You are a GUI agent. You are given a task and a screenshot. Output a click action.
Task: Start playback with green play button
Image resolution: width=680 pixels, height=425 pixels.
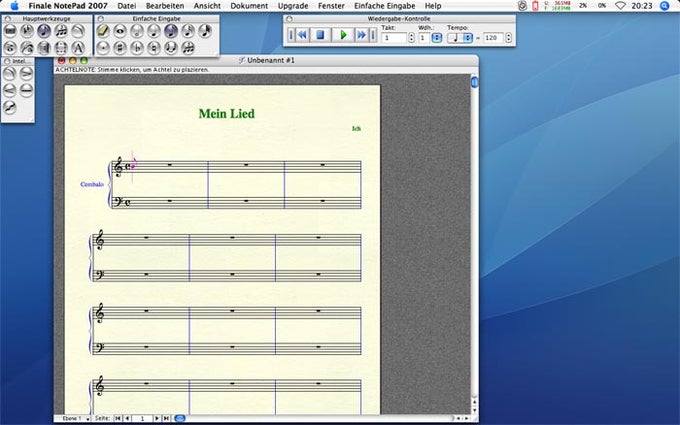pyautogui.click(x=343, y=35)
